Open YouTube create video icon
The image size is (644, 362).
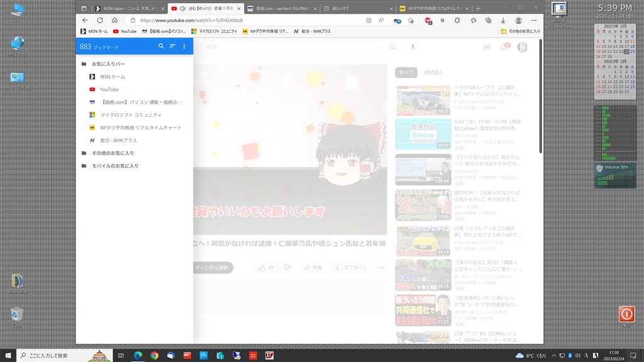tap(487, 47)
